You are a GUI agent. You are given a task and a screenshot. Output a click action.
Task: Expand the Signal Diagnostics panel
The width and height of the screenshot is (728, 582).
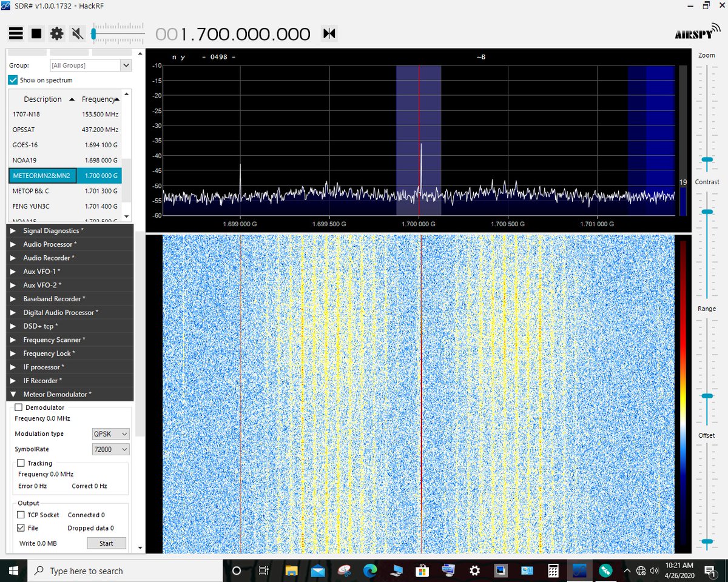[x=70, y=231]
